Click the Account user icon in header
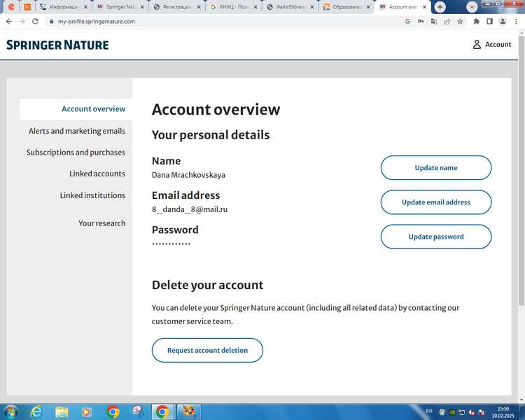The width and height of the screenshot is (525, 420). click(x=477, y=44)
